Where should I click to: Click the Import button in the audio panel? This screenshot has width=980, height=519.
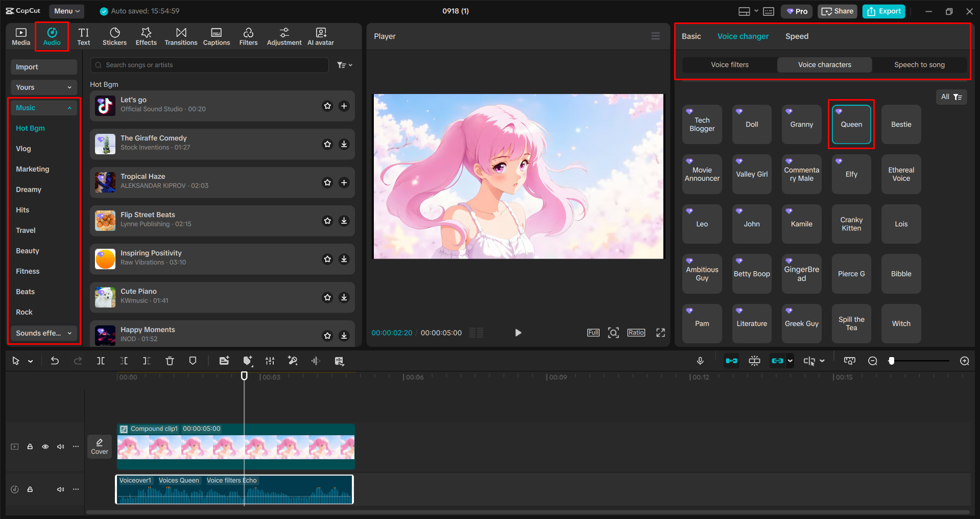(x=43, y=66)
